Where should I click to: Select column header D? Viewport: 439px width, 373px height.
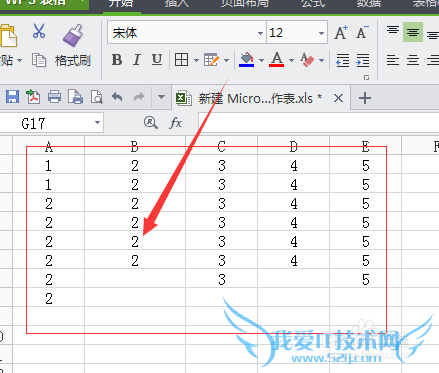[x=293, y=146]
